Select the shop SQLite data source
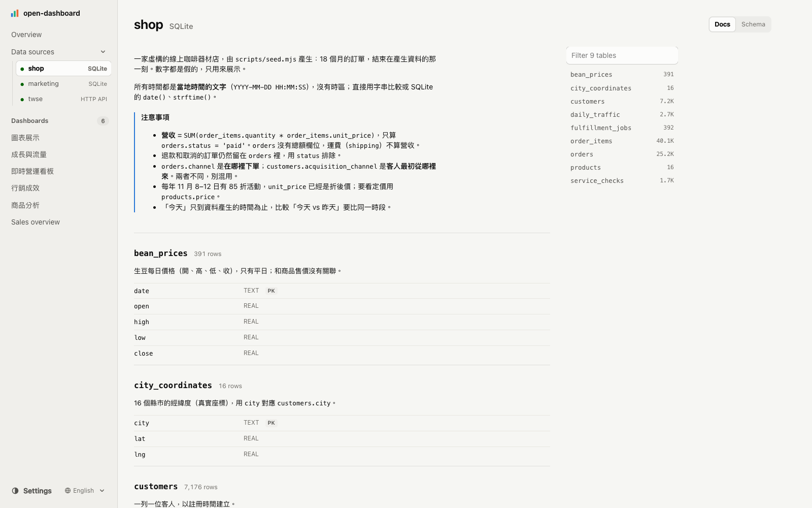 coord(63,69)
